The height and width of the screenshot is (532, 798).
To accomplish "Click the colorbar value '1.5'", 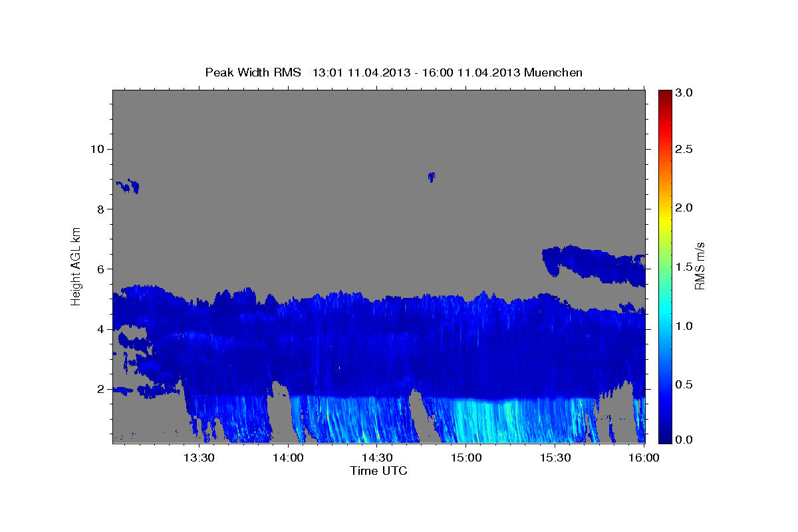I will point(685,267).
